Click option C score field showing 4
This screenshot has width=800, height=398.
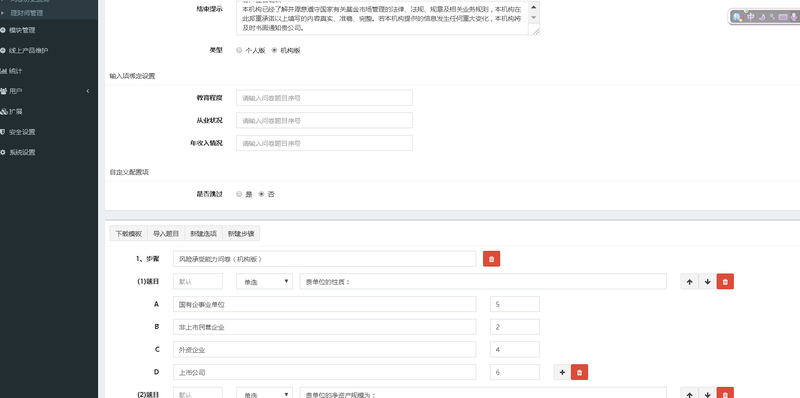point(515,350)
